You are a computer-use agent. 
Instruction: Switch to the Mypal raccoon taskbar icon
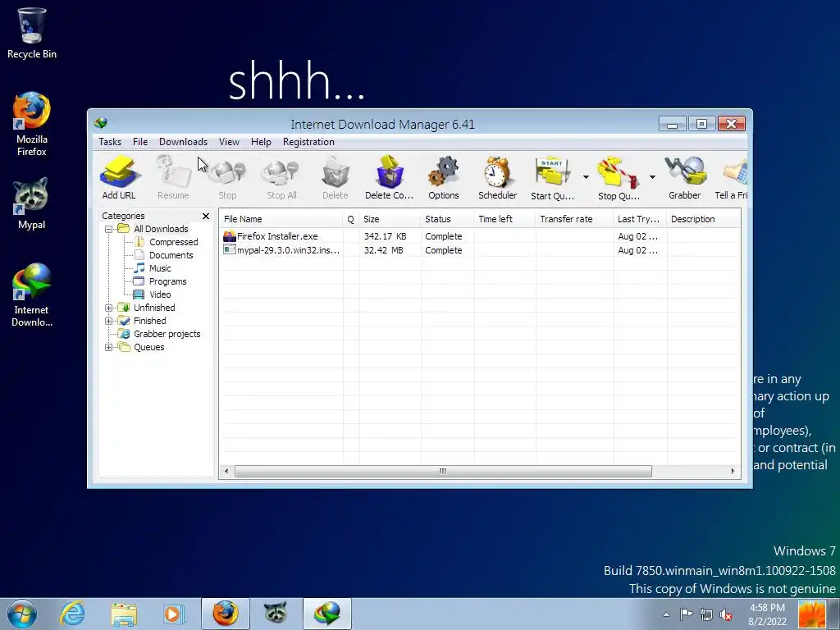pos(276,614)
